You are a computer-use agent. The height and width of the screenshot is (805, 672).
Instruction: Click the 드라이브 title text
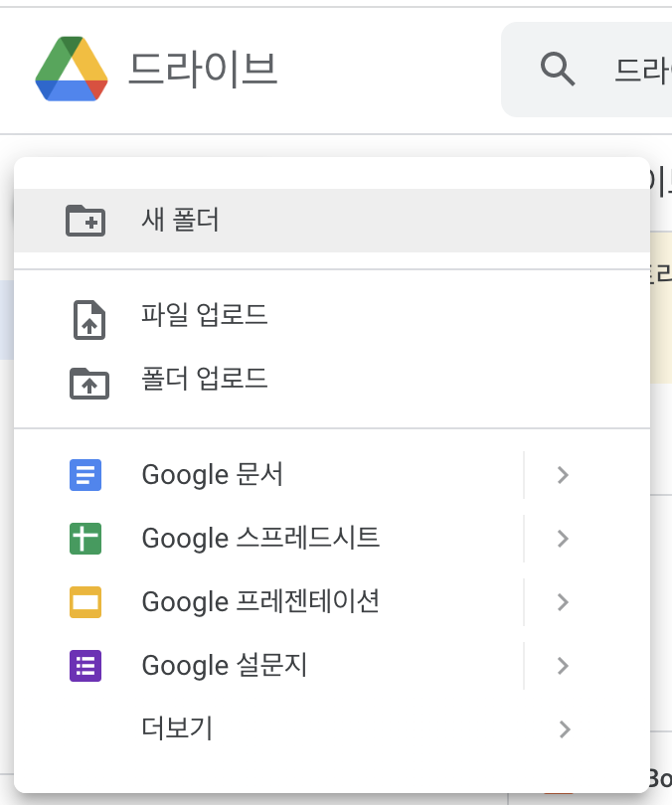click(x=203, y=69)
